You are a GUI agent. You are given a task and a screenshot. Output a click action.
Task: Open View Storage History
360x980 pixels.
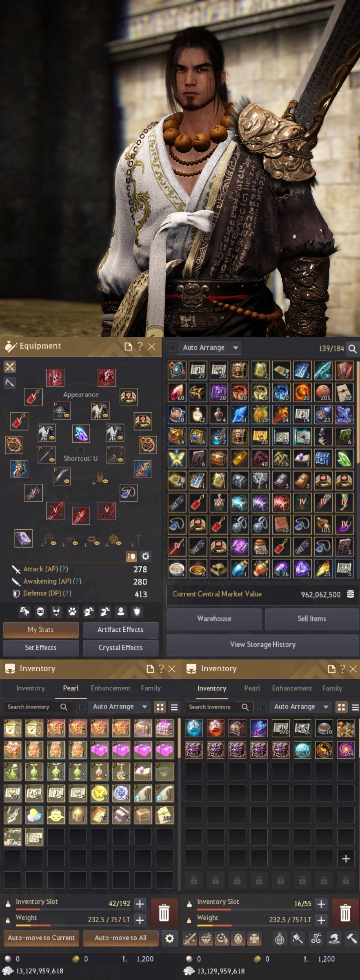(263, 644)
